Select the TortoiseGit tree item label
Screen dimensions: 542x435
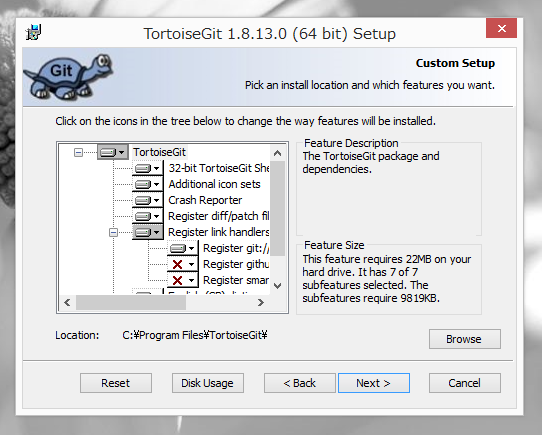159,152
